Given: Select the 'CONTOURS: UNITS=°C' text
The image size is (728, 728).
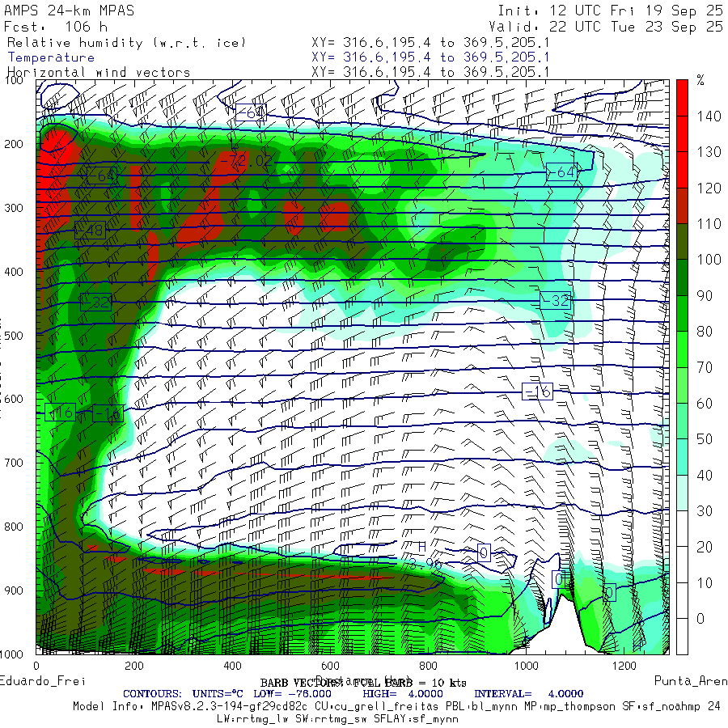Looking at the screenshot, I should 183,694.
